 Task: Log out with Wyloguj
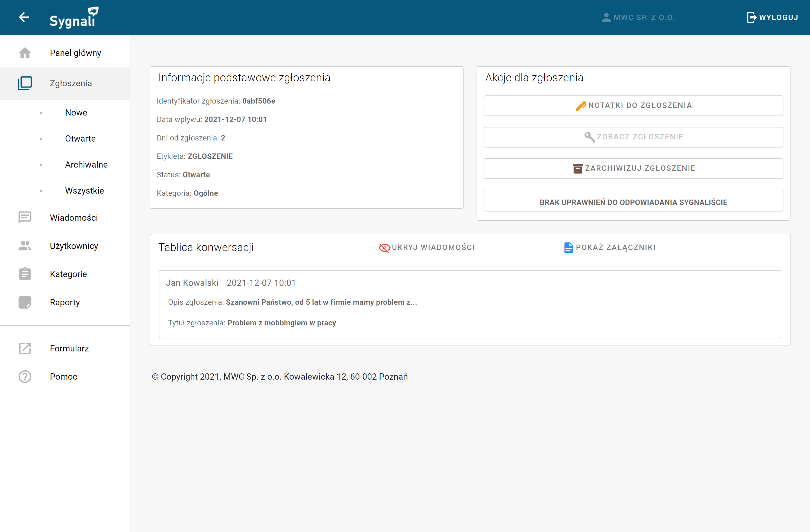[772, 17]
